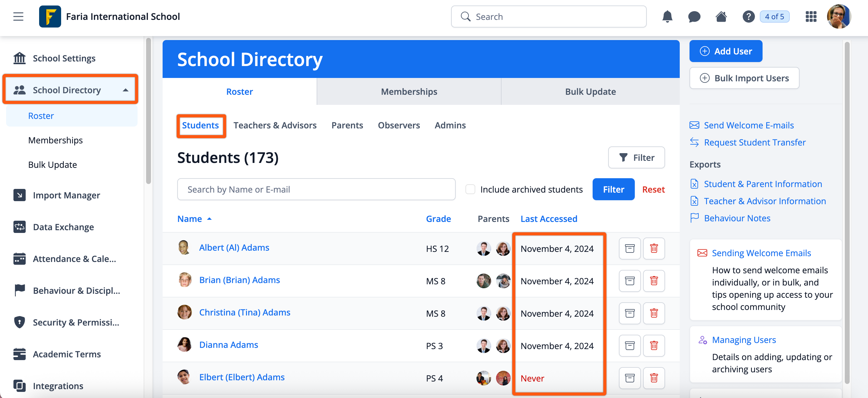Show the Parents list
The width and height of the screenshot is (868, 398).
(347, 125)
